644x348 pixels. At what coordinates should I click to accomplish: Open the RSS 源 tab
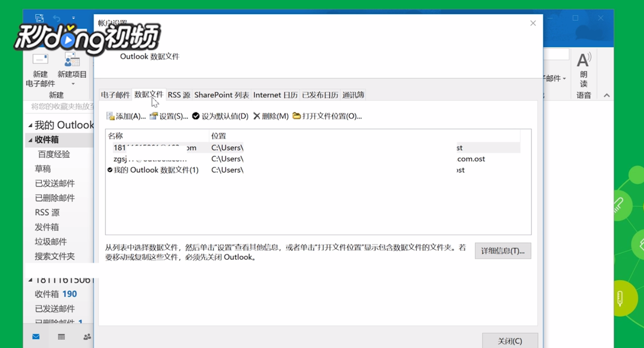click(x=179, y=95)
